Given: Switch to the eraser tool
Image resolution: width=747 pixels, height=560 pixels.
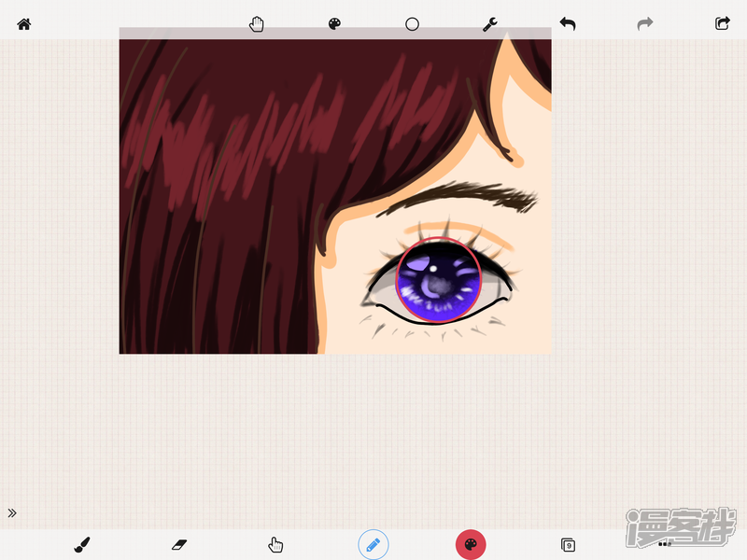Looking at the screenshot, I should coord(179,544).
